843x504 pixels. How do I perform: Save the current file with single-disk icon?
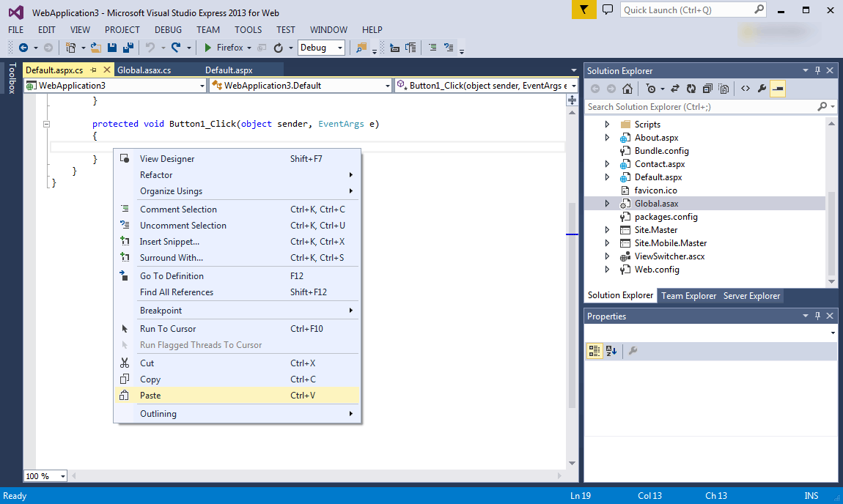[x=112, y=48]
